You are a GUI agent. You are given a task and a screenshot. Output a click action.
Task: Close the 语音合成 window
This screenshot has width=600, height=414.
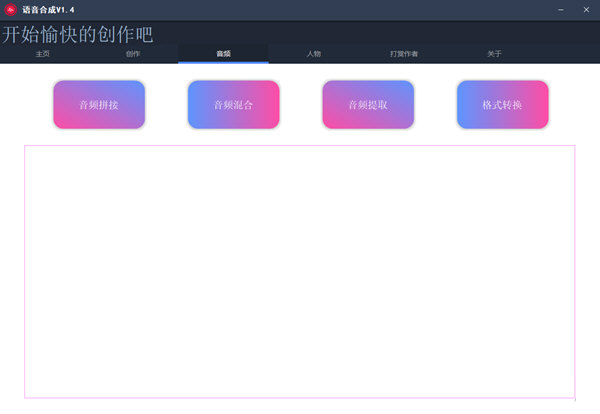pyautogui.click(x=586, y=10)
